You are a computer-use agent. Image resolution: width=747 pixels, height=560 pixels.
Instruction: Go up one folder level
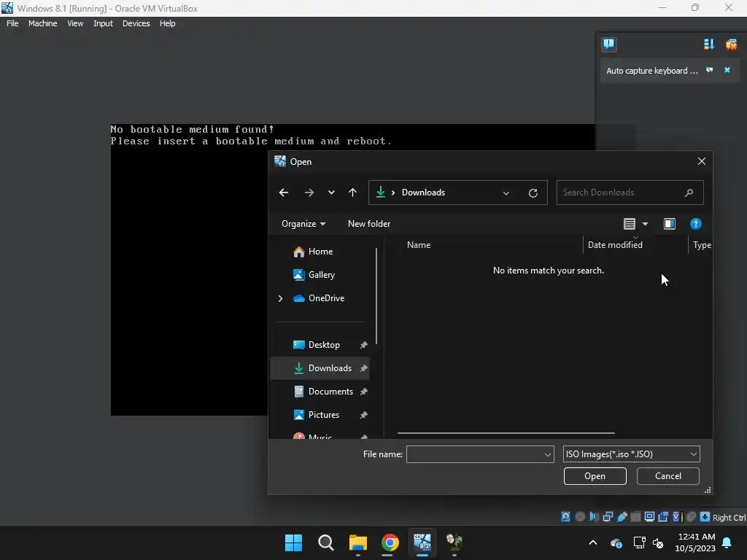[352, 192]
